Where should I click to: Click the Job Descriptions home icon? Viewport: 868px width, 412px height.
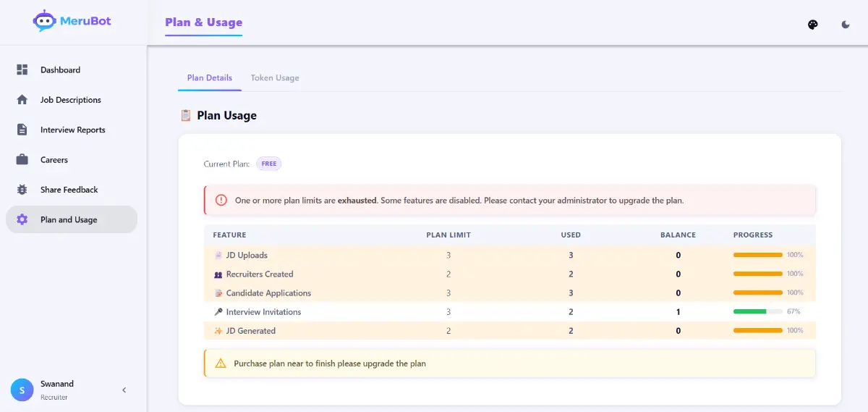22,100
